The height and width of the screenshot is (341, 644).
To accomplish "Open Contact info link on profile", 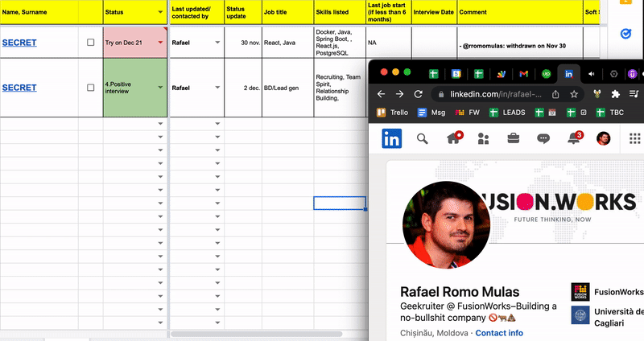I will [499, 333].
